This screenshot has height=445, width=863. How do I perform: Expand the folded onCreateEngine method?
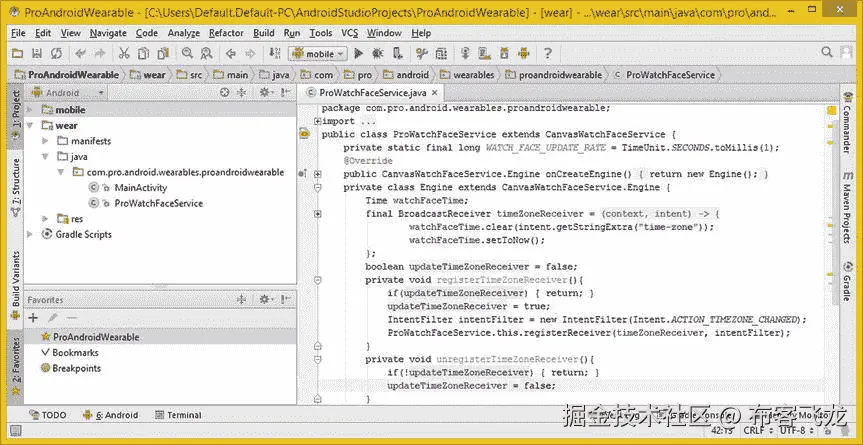click(x=318, y=174)
